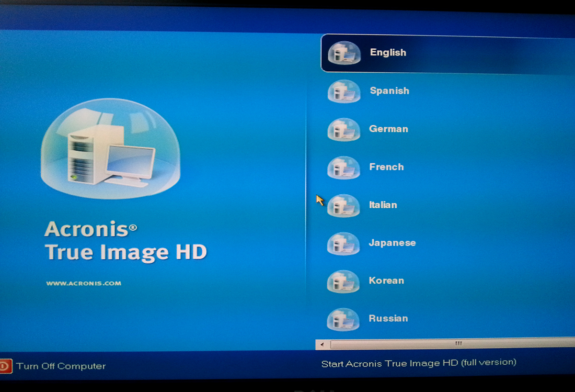Select the French language label
Screen dimensions: 575x392
tap(387, 167)
